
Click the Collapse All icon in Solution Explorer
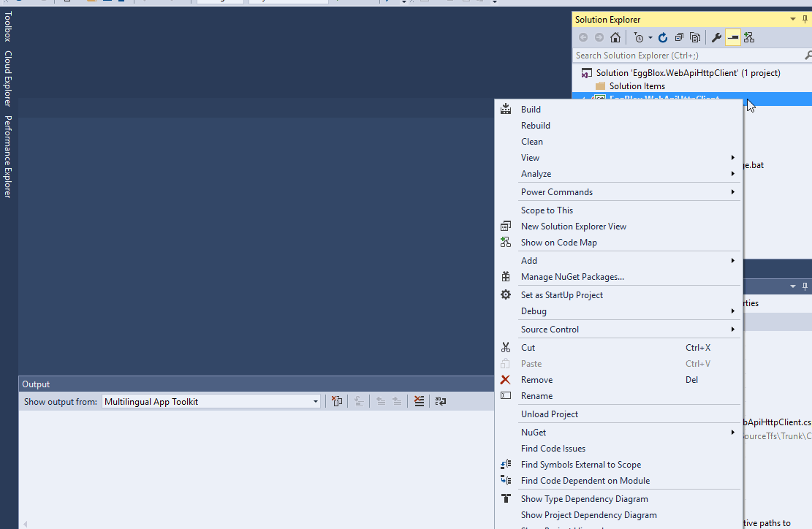pyautogui.click(x=679, y=38)
